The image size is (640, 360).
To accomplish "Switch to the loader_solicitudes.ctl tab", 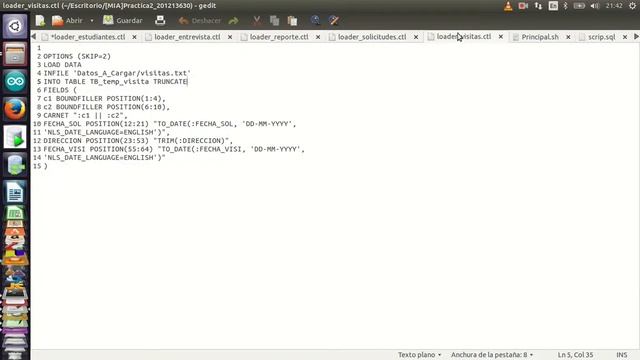I will [x=372, y=37].
